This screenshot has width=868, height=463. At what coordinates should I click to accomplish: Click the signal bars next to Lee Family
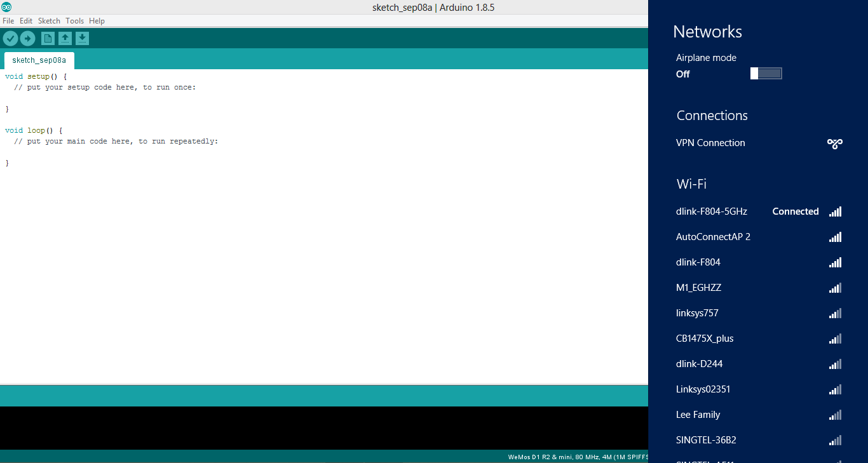tap(834, 415)
